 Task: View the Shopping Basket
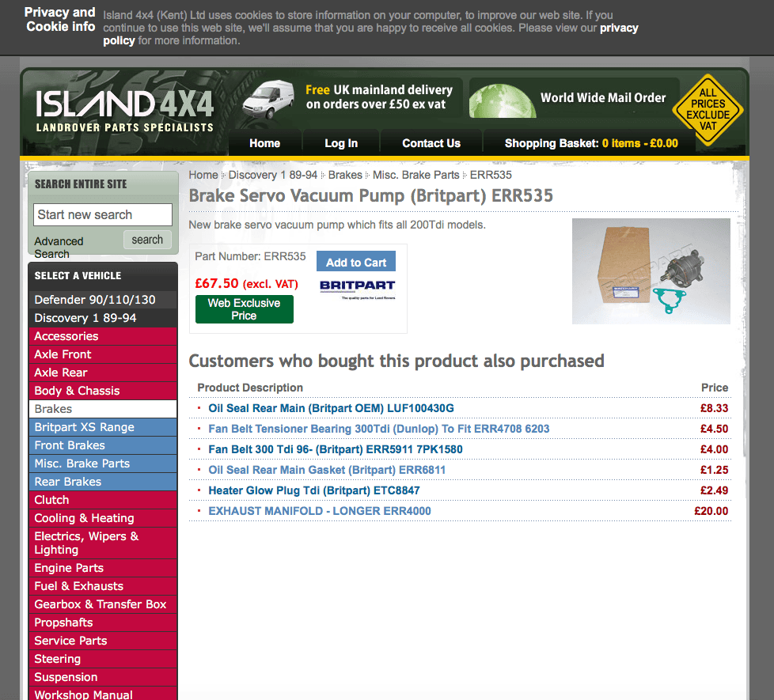point(591,143)
